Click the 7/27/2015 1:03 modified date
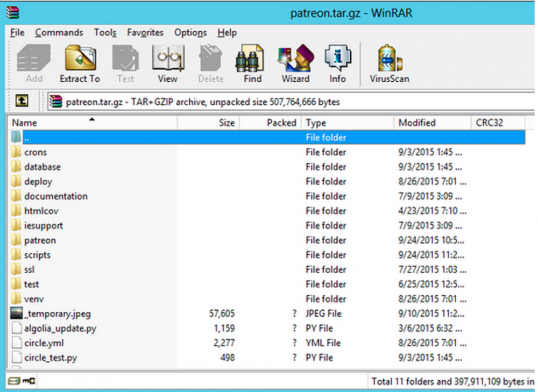 pos(433,269)
